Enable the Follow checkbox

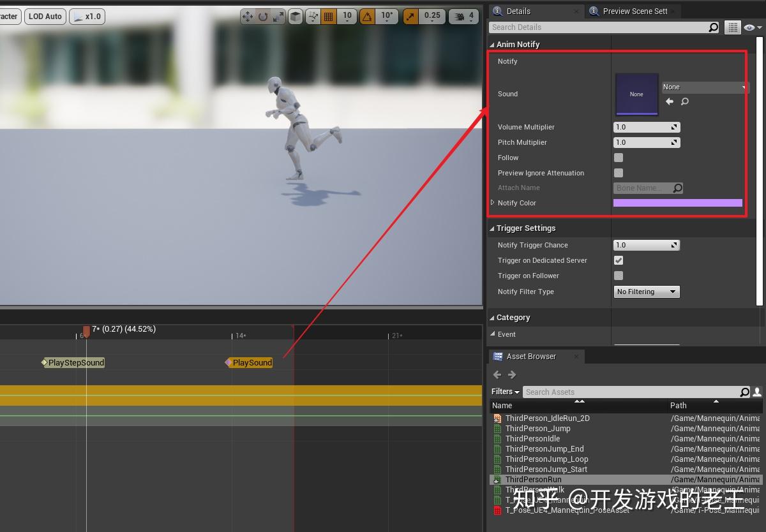pyautogui.click(x=618, y=158)
